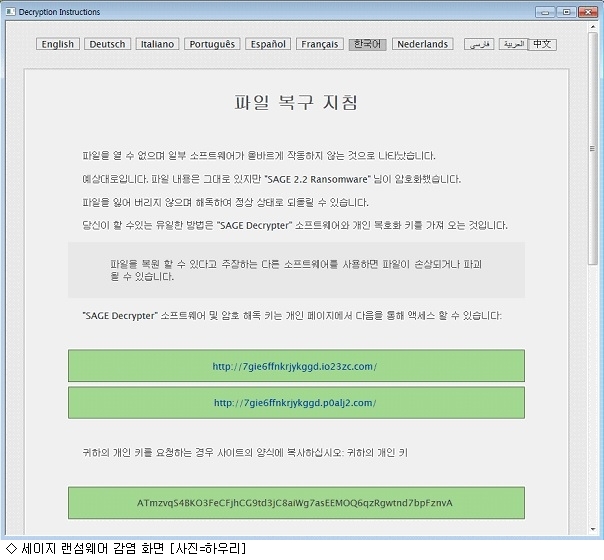Choose the Français language button
604x560 pixels.
click(319, 44)
